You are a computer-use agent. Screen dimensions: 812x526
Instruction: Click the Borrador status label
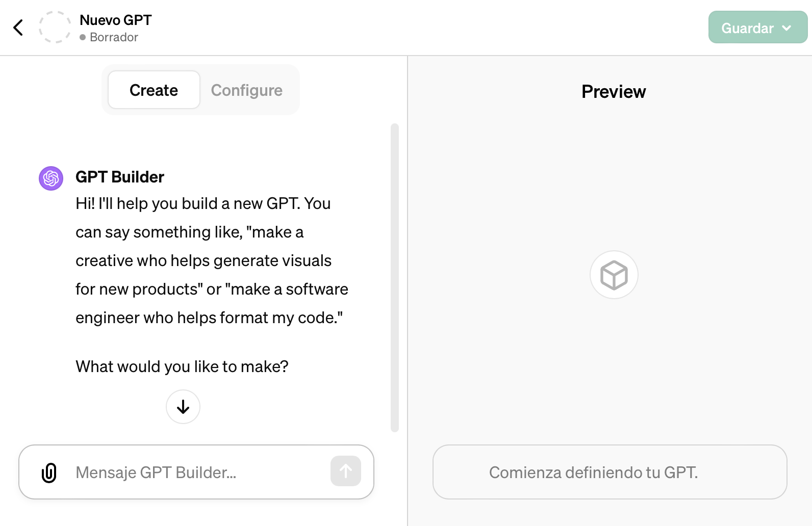tap(114, 37)
